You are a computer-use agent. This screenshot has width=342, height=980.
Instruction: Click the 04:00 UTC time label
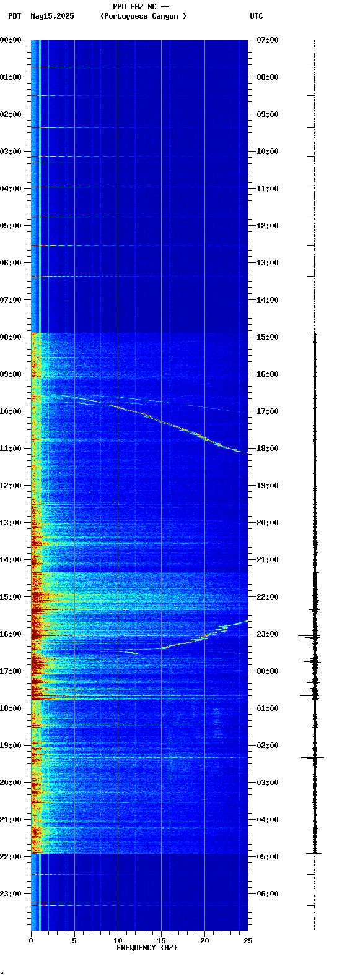coord(268,820)
